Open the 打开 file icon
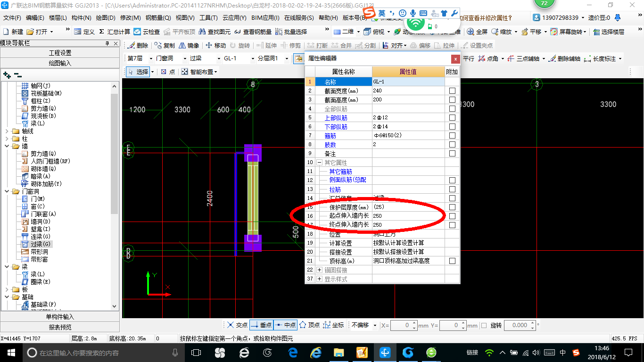This screenshot has width=644, height=362. click(30, 32)
